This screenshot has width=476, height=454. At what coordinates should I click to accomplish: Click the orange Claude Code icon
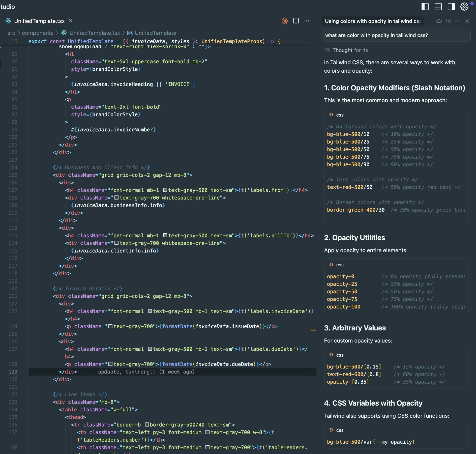coord(285,21)
